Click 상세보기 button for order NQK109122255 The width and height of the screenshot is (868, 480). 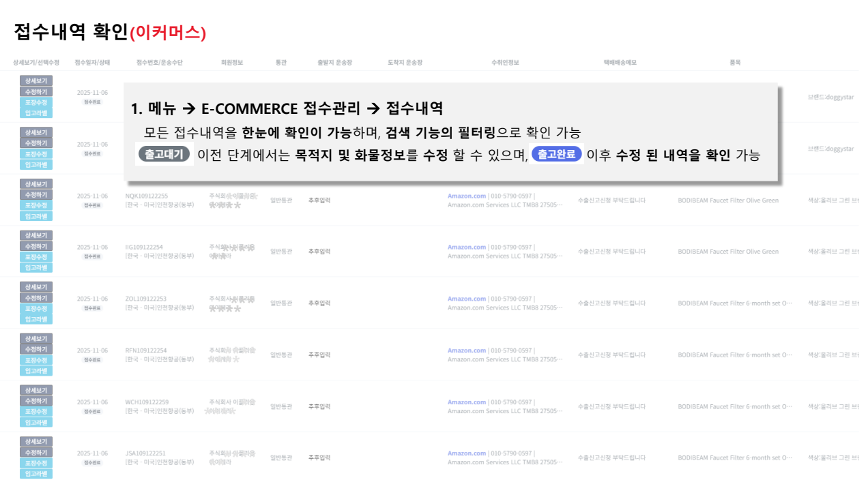(x=36, y=184)
